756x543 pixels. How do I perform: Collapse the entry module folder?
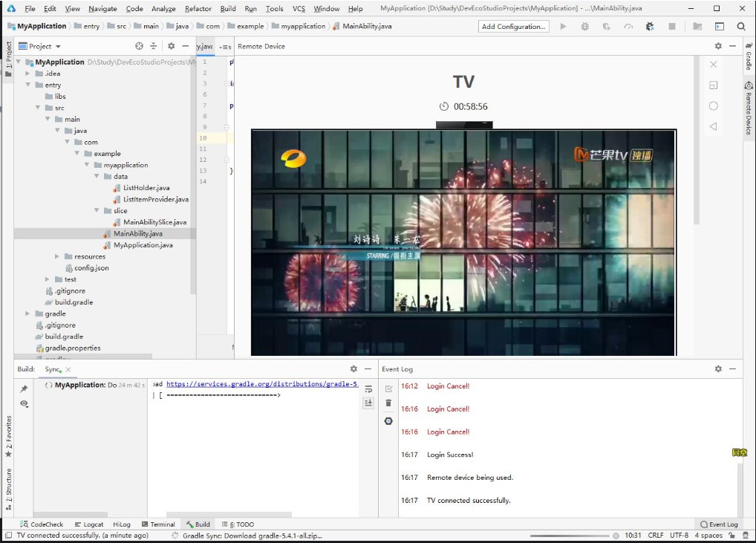pyautogui.click(x=28, y=85)
